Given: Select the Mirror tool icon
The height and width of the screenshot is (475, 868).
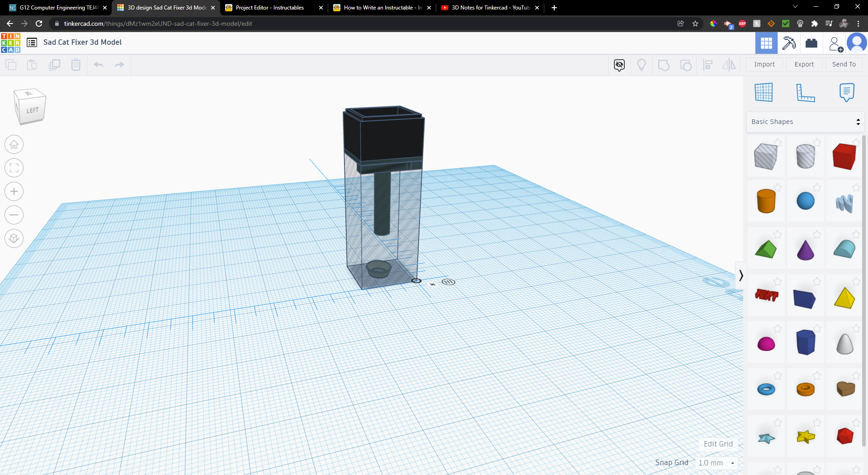Looking at the screenshot, I should [x=729, y=65].
